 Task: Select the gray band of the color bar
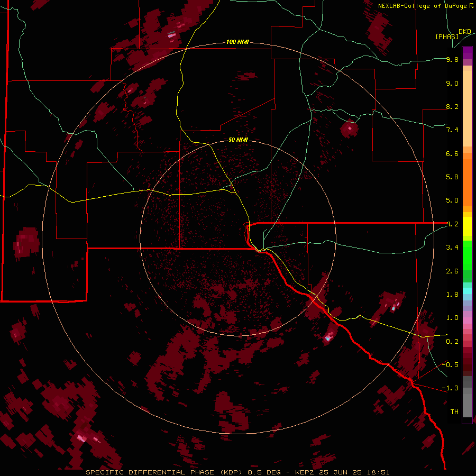(467, 396)
